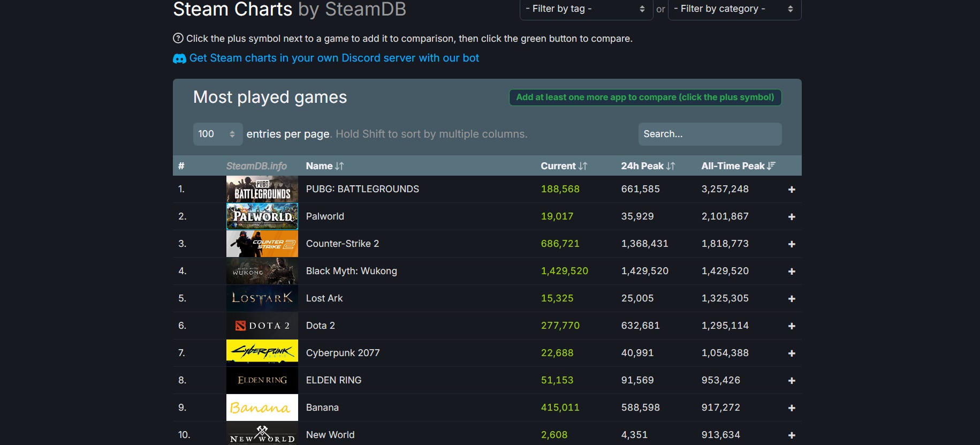Click current players value 188,568
980x445 pixels.
coord(560,189)
